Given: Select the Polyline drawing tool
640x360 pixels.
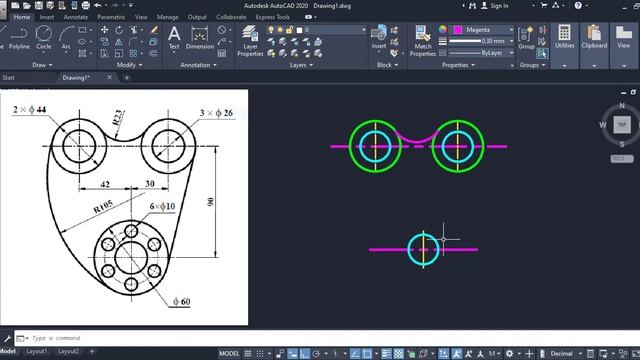Looking at the screenshot, I should [19, 38].
